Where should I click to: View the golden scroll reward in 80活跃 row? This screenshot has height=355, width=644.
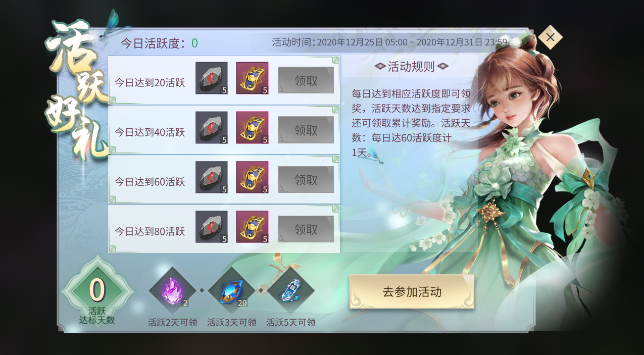point(252,227)
